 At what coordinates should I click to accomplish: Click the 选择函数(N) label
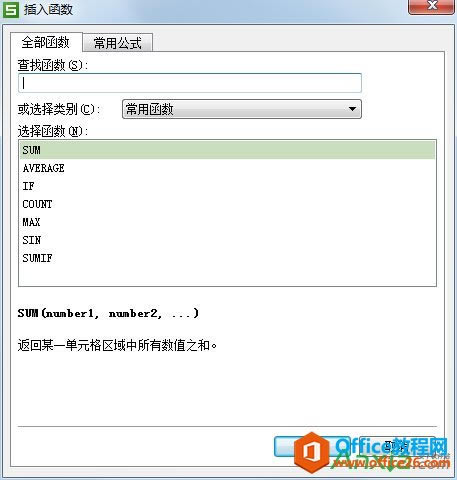53,131
